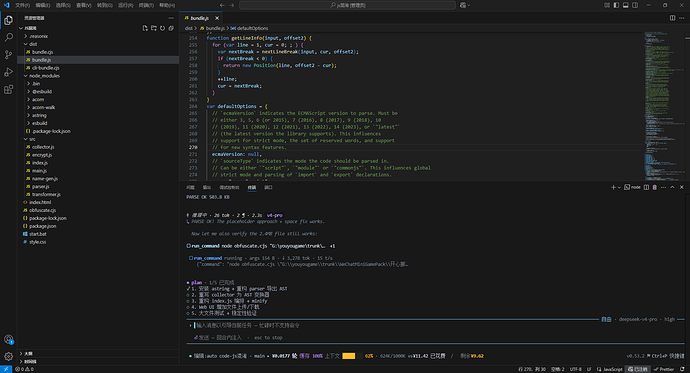Toggle the bottom panel layout button
The height and width of the screenshot is (373, 690).
point(625,5)
